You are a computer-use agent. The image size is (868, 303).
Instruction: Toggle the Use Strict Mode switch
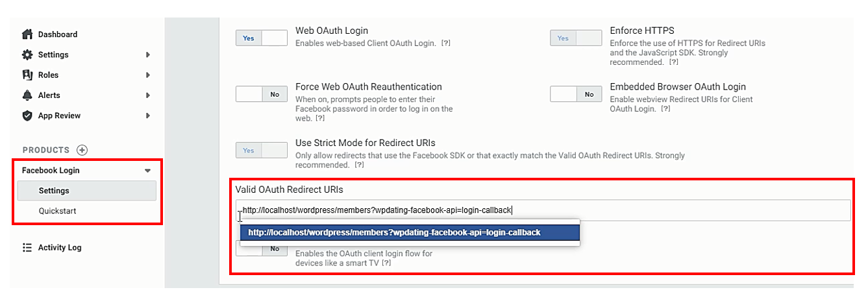click(x=261, y=150)
